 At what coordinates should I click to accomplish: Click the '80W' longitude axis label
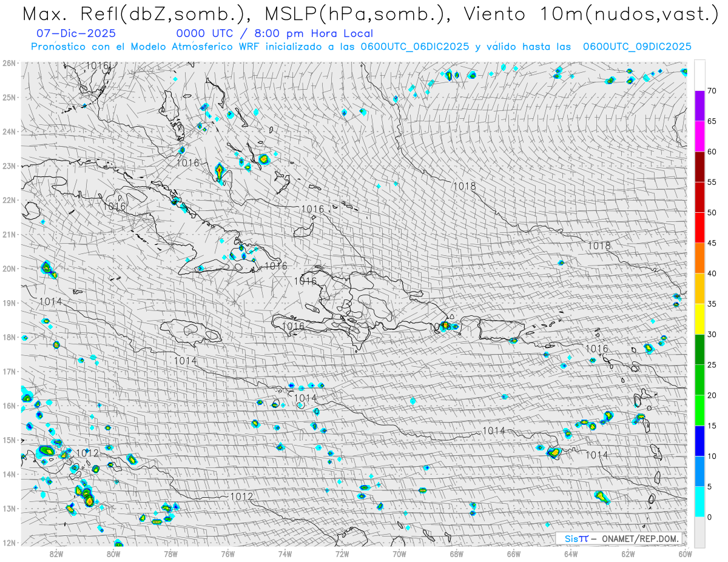tap(113, 554)
